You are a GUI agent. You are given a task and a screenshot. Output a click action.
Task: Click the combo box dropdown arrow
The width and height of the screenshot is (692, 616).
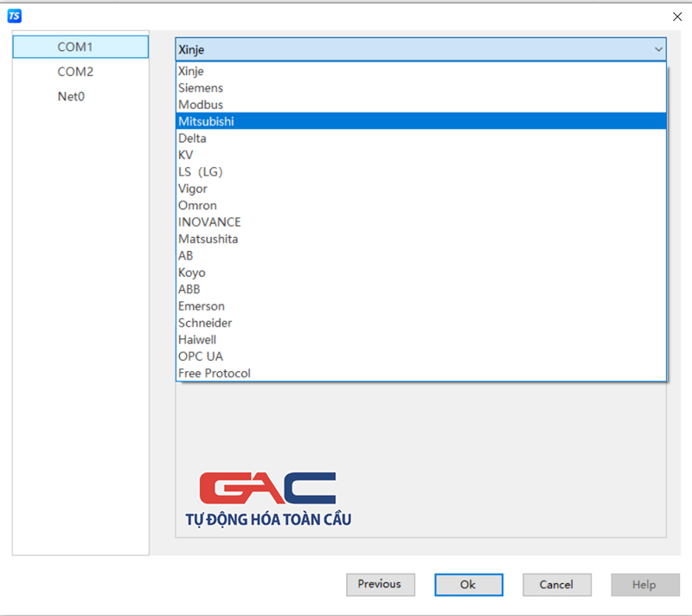(x=658, y=49)
